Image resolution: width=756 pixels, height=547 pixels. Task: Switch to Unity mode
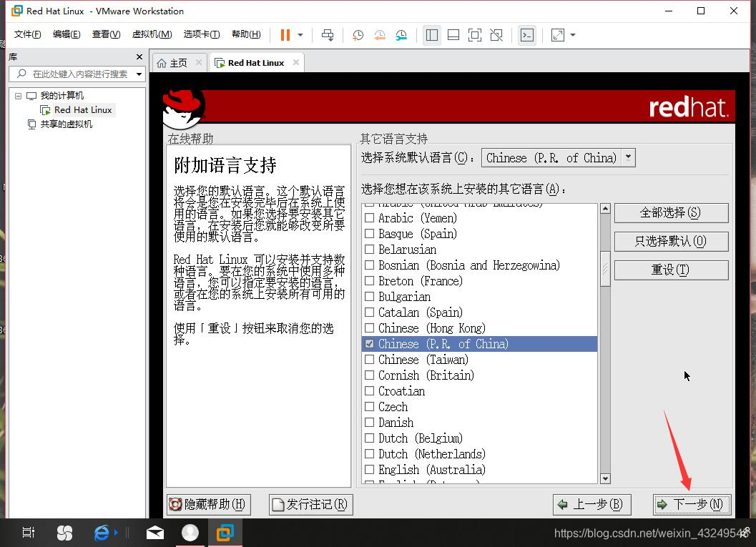tap(496, 35)
